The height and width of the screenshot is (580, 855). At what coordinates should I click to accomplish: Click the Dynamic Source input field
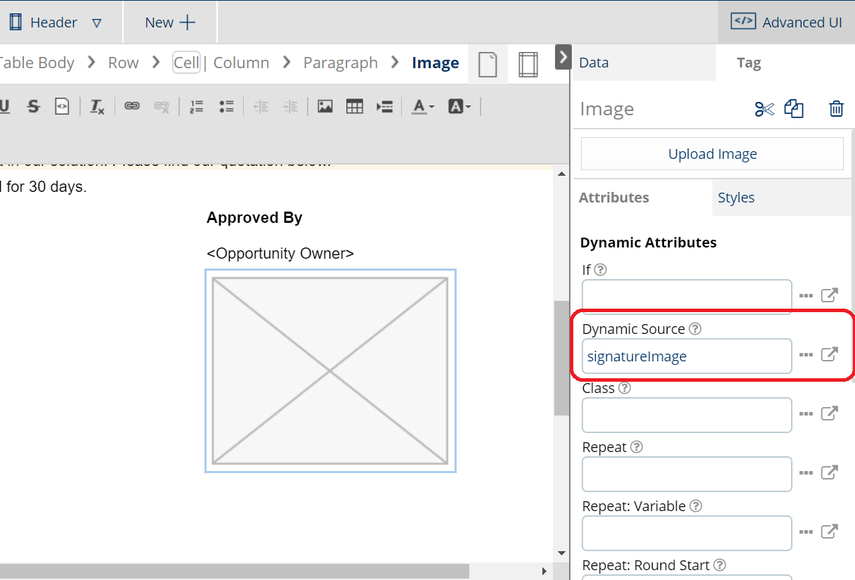click(x=686, y=356)
